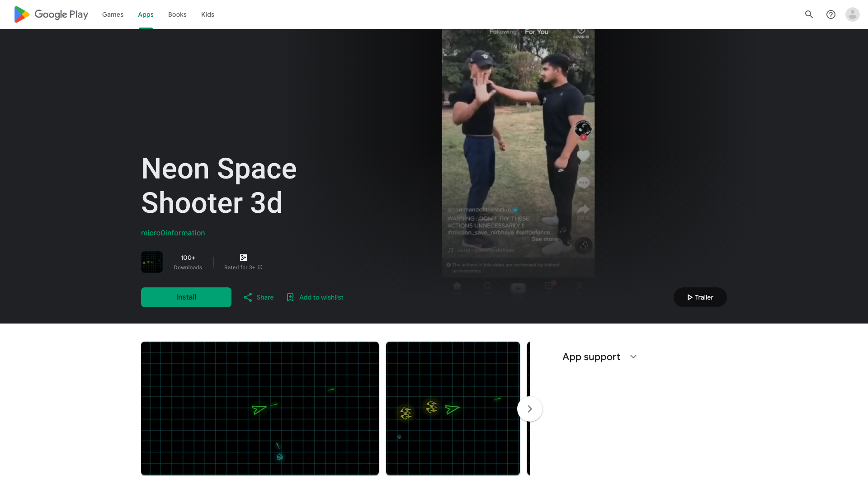
Task: Open the Kids tab
Action: click(208, 14)
